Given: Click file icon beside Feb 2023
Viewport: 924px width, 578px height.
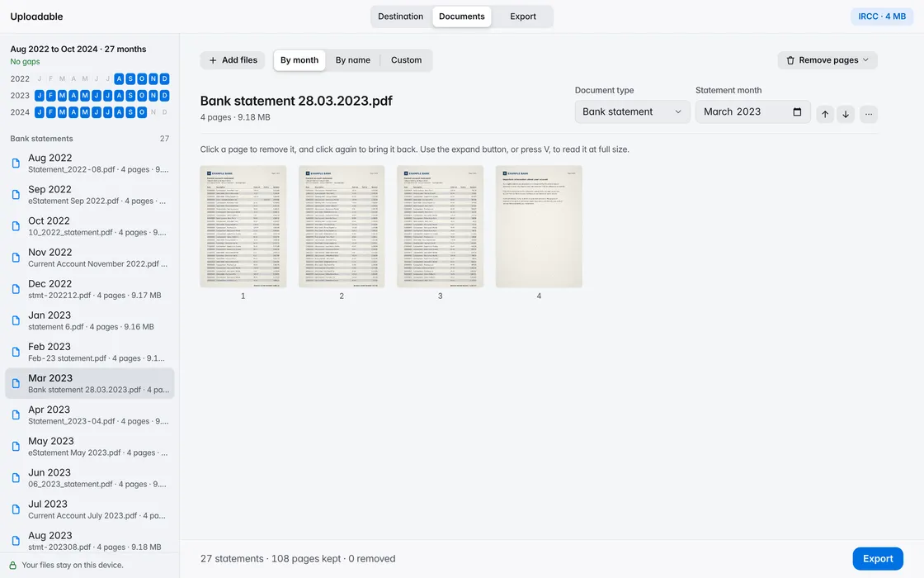Looking at the screenshot, I should pyautogui.click(x=16, y=352).
